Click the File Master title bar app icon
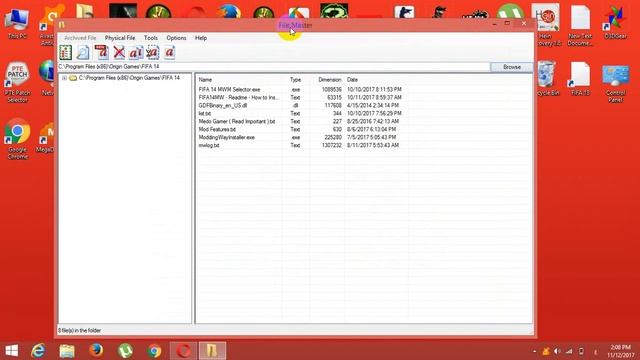The height and width of the screenshot is (360, 640). pos(62,25)
